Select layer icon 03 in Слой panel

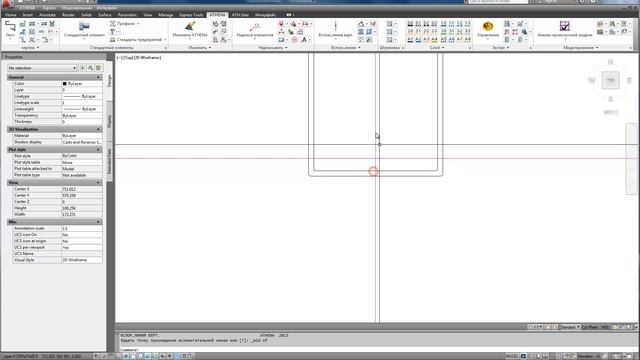434,24
